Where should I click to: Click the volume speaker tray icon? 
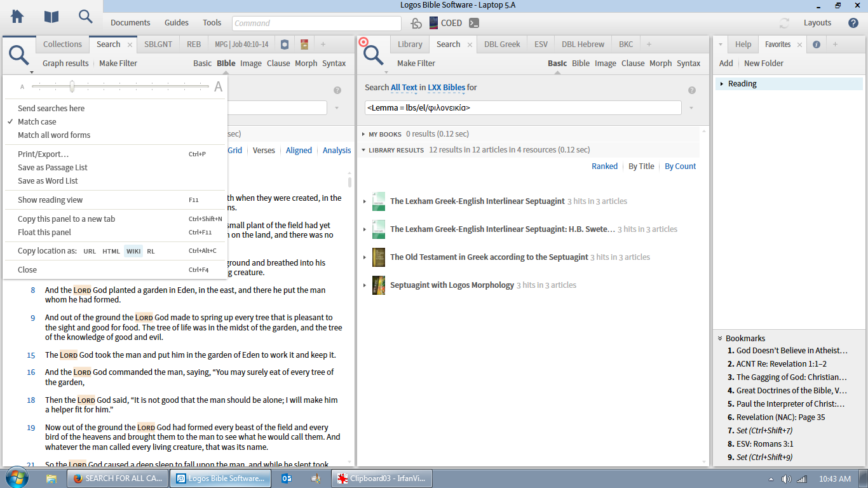787,479
